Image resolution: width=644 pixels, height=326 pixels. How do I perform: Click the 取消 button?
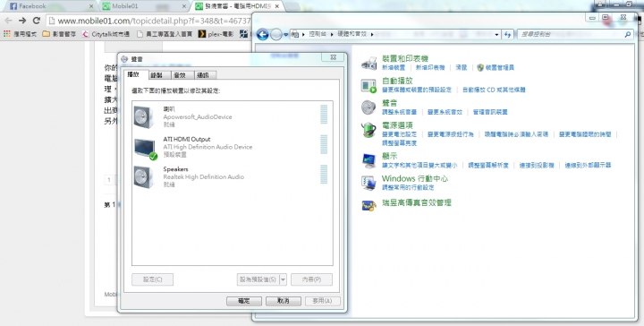[284, 301]
